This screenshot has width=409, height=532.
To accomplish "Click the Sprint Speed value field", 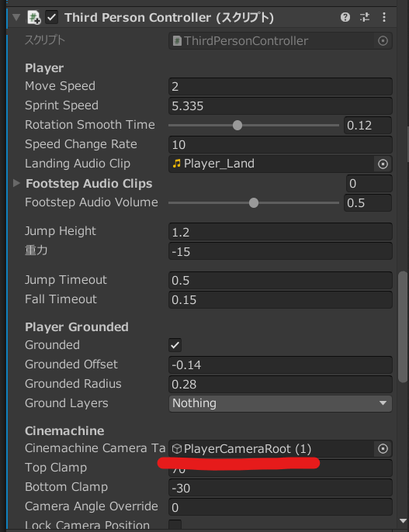I will tap(280, 105).
